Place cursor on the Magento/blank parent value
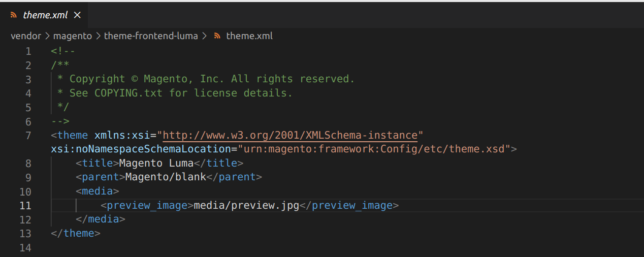The height and width of the screenshot is (257, 644). coord(166,178)
